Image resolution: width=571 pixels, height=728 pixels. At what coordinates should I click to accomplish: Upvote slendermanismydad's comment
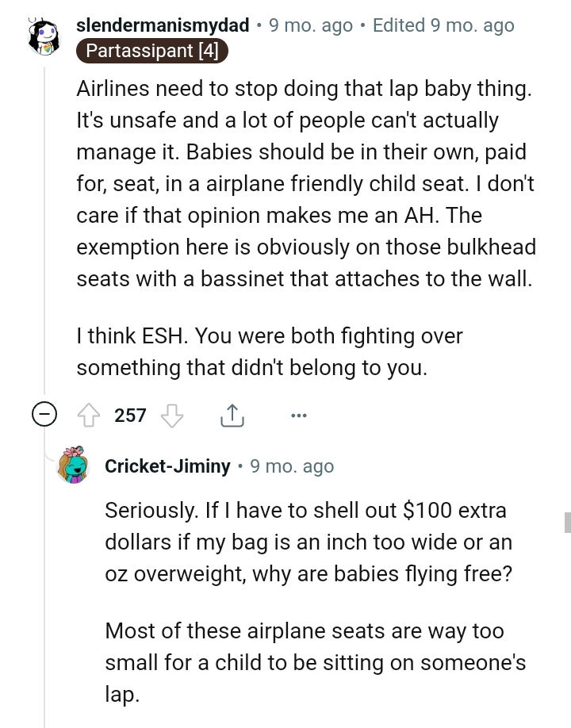(x=89, y=415)
